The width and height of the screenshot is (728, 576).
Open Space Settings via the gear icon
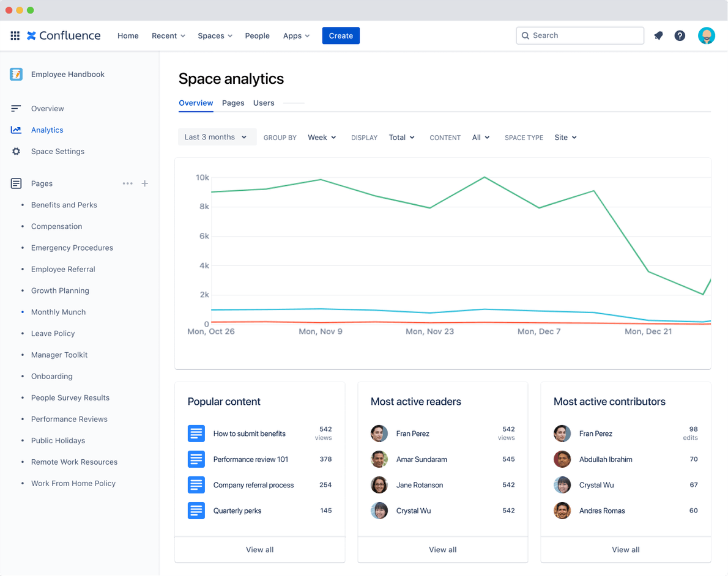[x=17, y=151]
